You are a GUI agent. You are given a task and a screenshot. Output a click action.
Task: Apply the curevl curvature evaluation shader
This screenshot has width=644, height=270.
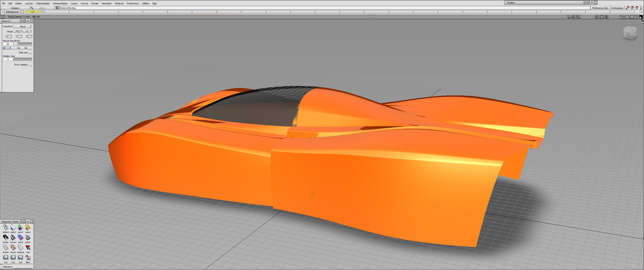[x=28, y=228]
